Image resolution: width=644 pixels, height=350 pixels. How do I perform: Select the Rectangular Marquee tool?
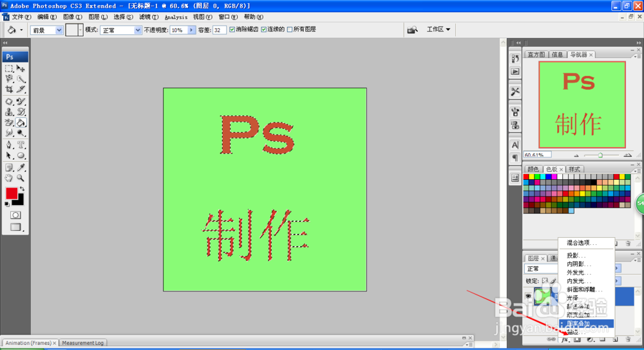click(x=9, y=69)
